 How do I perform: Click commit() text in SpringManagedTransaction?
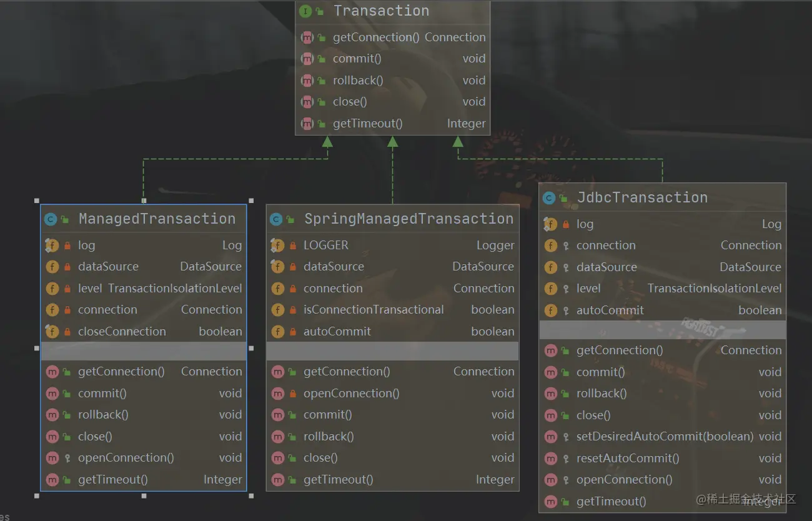(x=327, y=415)
